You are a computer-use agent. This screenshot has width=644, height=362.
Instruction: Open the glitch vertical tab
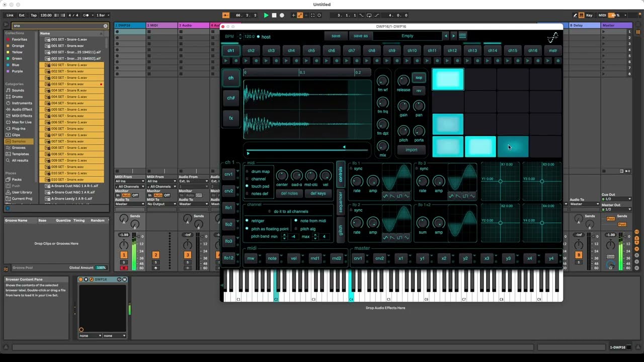[x=341, y=230]
